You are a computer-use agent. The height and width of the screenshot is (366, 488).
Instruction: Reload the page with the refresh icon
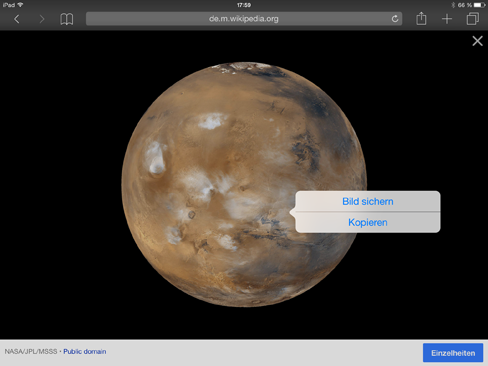[395, 19]
